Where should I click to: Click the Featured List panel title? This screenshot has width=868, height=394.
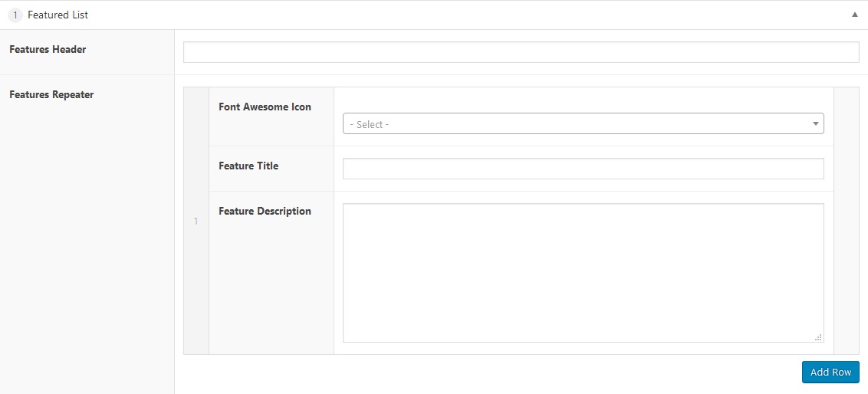[x=58, y=15]
